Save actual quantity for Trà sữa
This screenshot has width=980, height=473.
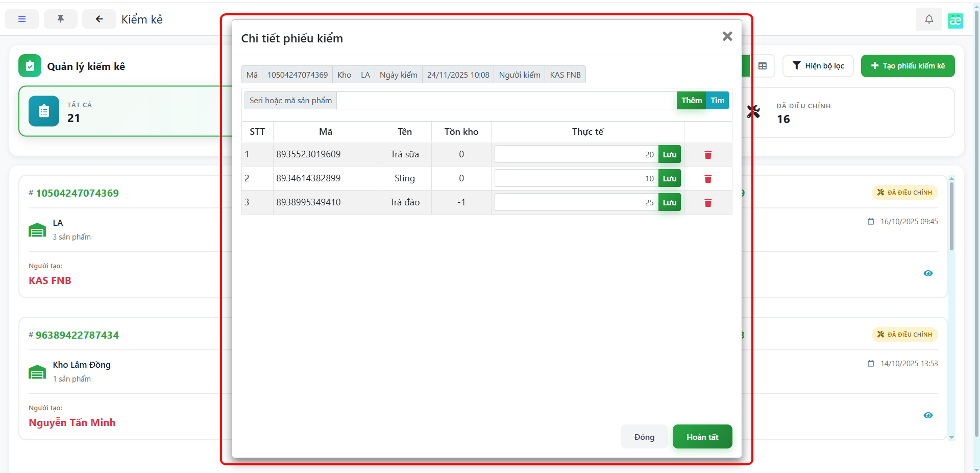[669, 155]
